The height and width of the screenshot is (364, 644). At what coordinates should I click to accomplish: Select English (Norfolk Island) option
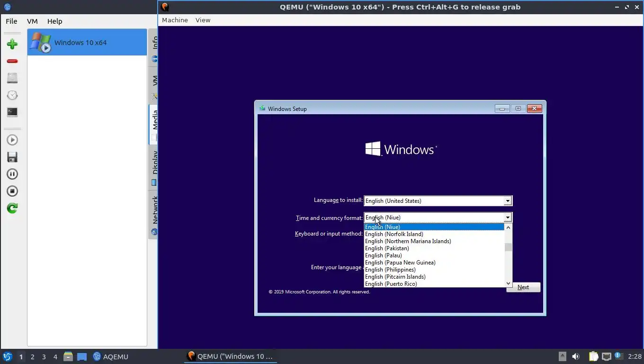pyautogui.click(x=434, y=234)
